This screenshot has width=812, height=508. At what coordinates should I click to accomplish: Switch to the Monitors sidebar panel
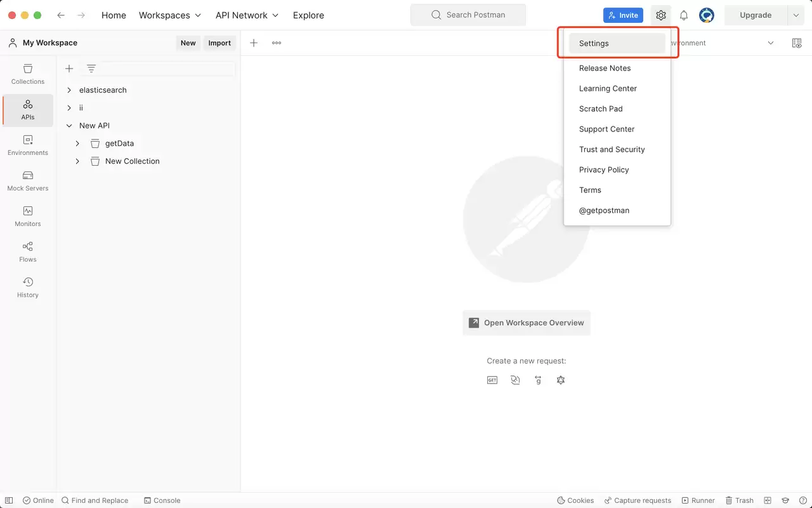28,216
